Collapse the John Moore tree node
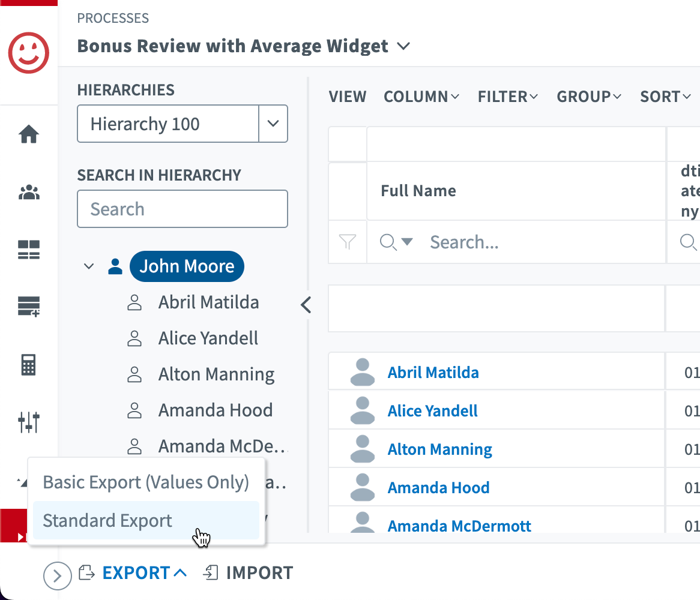 pos(89,266)
